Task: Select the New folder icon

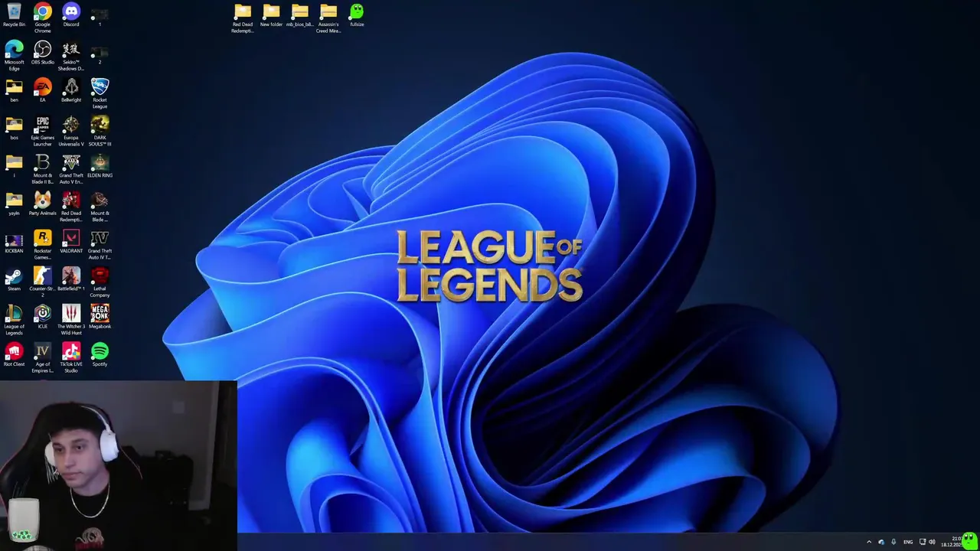Action: (271, 15)
